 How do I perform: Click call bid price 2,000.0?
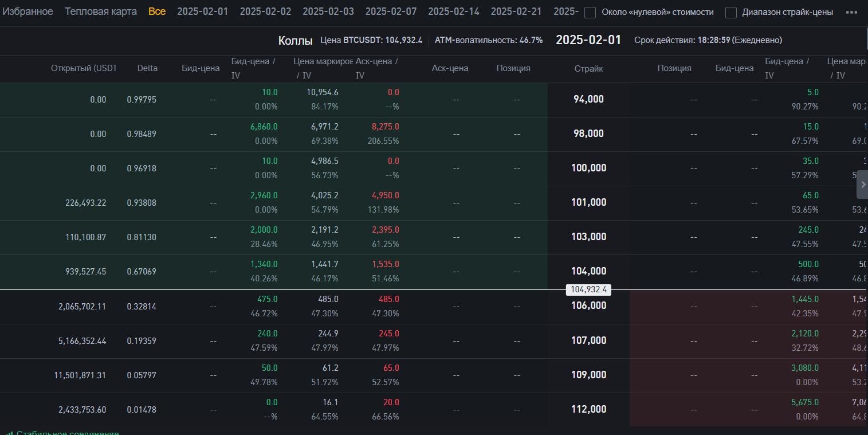(x=264, y=230)
